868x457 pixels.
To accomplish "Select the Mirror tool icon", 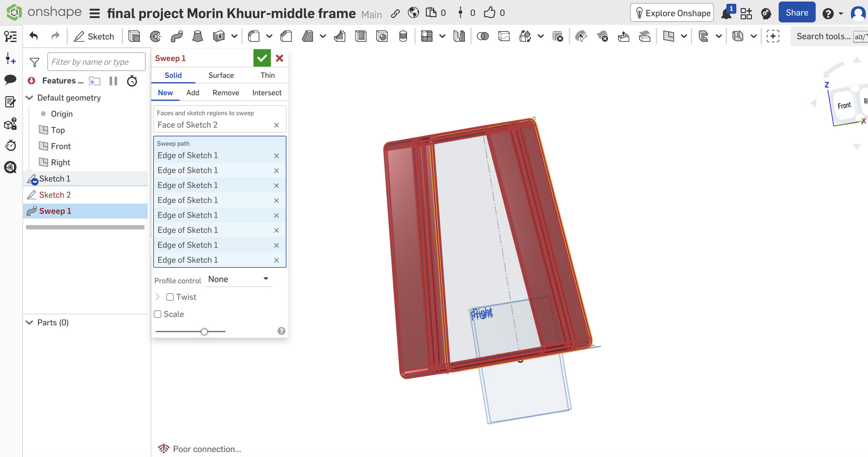I will point(459,36).
